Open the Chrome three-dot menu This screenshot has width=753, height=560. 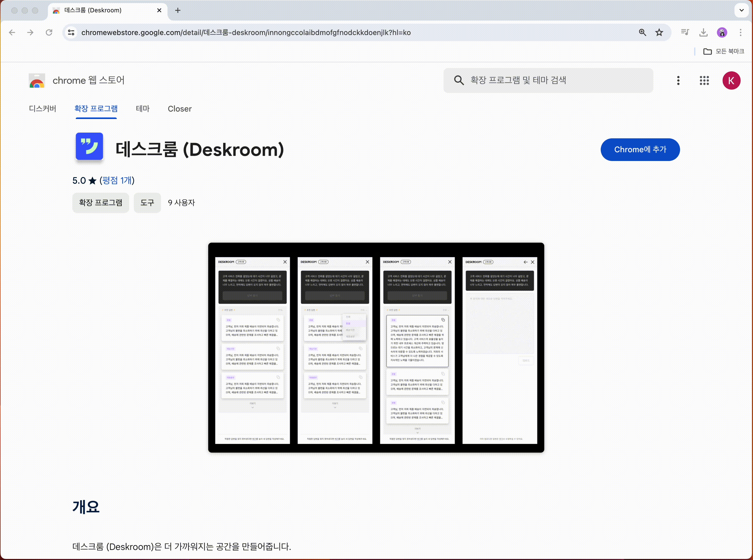pyautogui.click(x=741, y=32)
